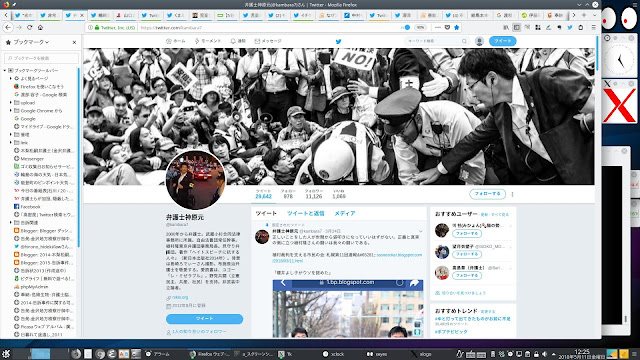Expand pinned tweet options chevron
The image size is (640, 360).
420,231
